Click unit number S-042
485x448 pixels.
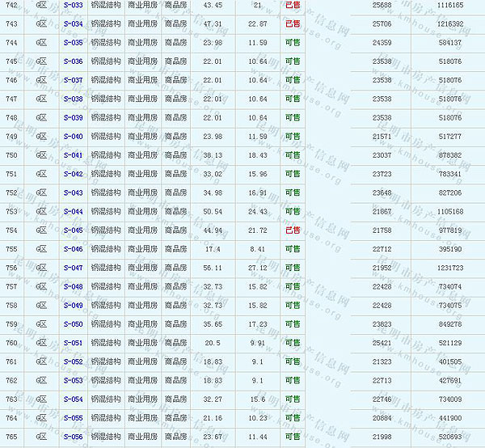click(73, 174)
